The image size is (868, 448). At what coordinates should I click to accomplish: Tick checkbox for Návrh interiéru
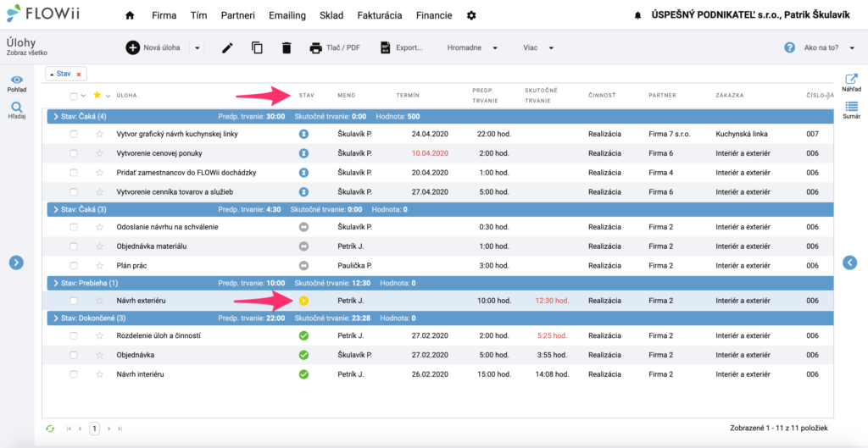(74, 374)
